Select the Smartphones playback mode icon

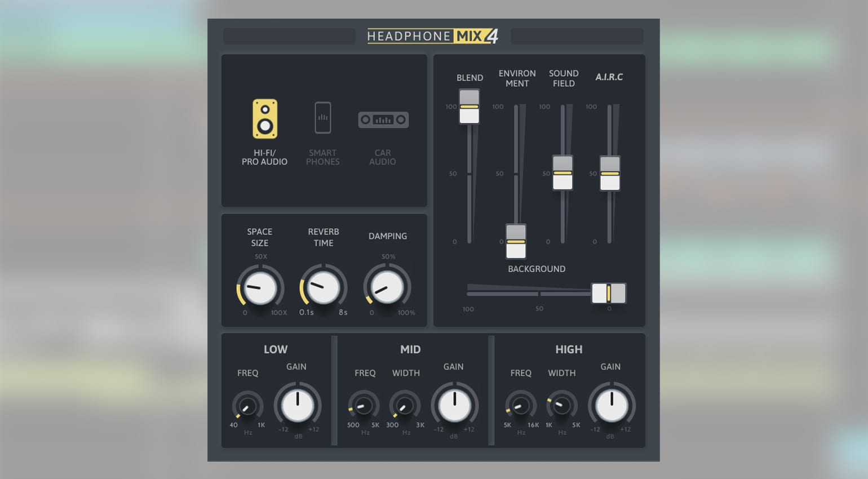click(322, 118)
